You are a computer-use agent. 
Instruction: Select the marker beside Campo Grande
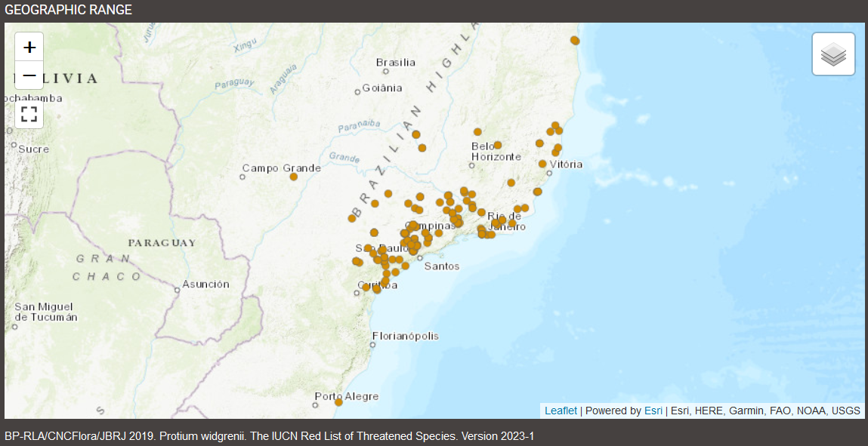[293, 177]
